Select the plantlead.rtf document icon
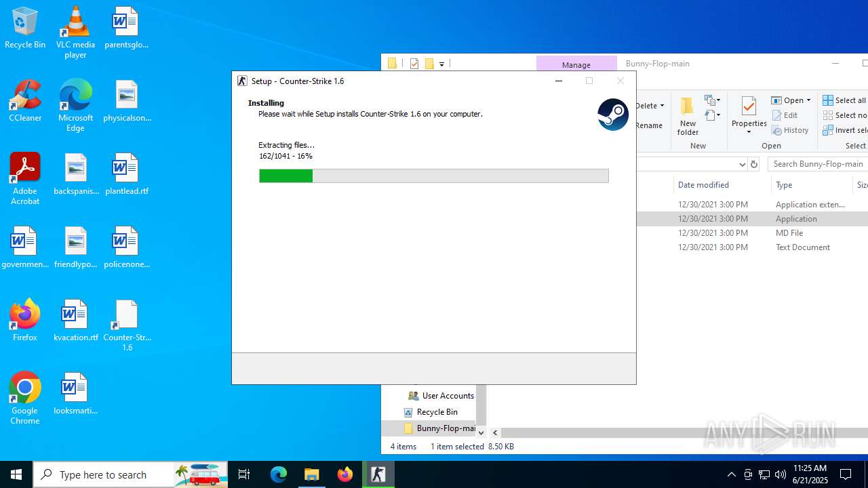Viewport: 868px width, 488px height. click(127, 175)
